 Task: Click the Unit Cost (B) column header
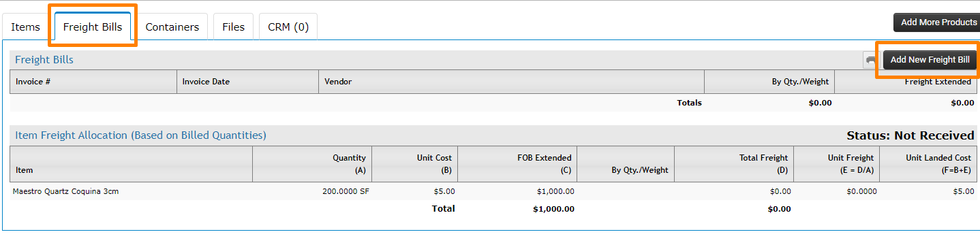click(x=415, y=164)
